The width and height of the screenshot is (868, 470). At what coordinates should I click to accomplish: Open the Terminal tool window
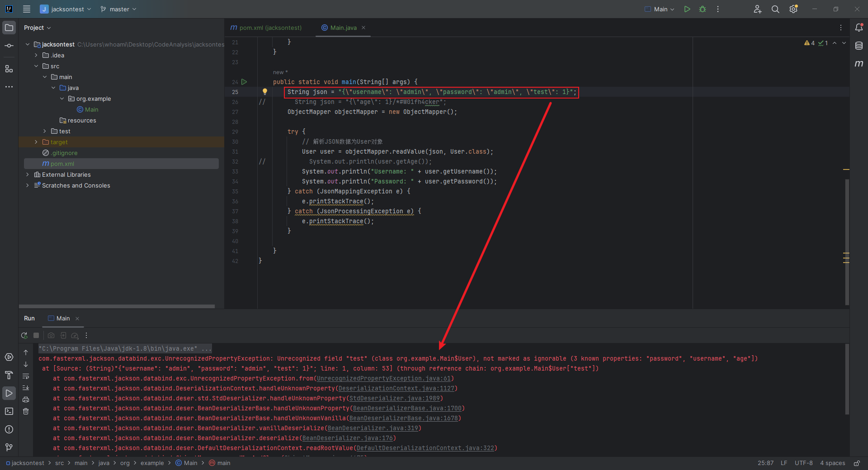(9, 411)
